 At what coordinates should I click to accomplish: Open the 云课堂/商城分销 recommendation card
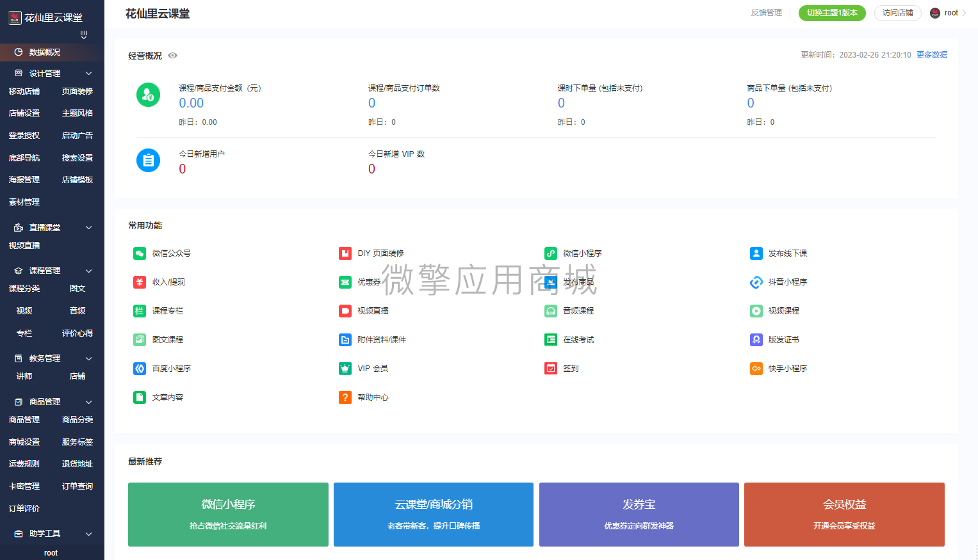pos(434,515)
